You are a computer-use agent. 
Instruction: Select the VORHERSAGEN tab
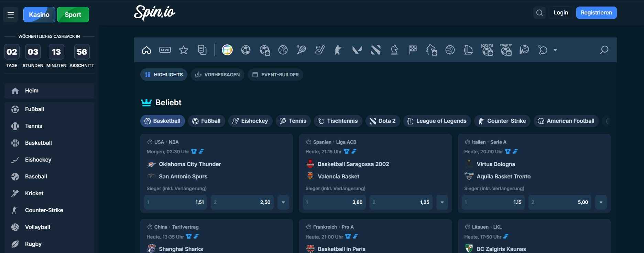[x=217, y=75]
